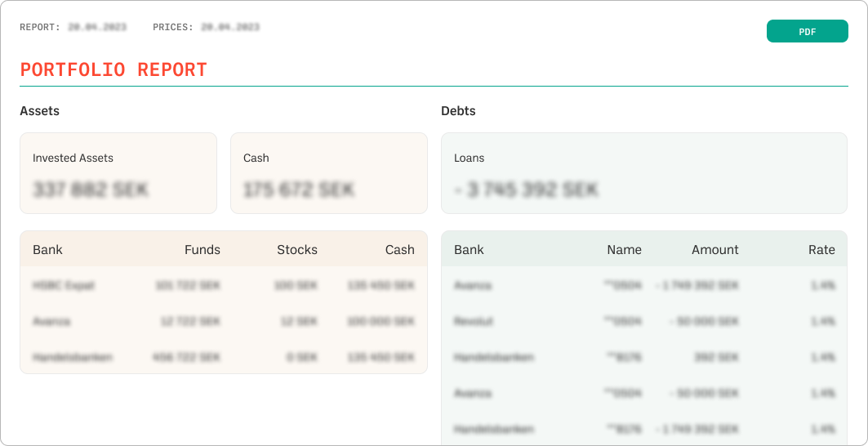Screen dimensions: 868x446
Task: Click the Portfolio Report title
Action: pyautogui.click(x=114, y=70)
